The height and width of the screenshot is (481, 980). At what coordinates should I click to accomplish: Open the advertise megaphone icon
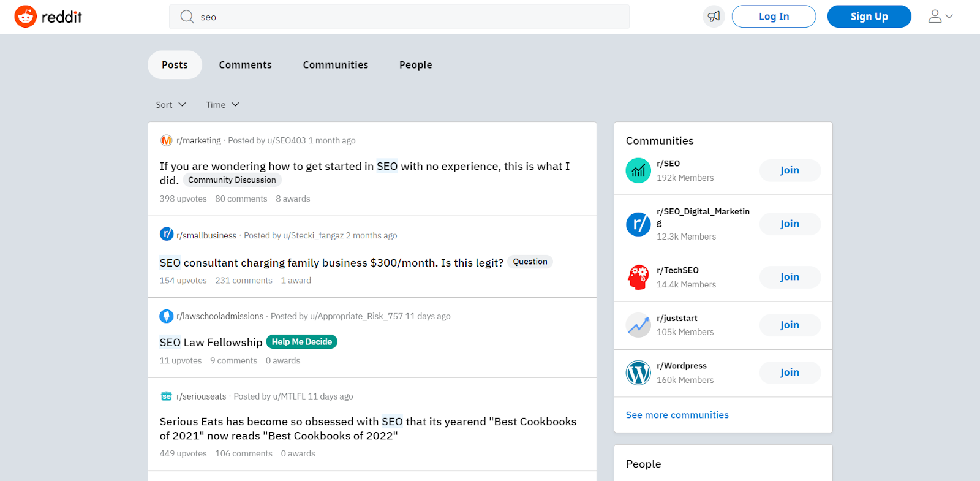[714, 17]
